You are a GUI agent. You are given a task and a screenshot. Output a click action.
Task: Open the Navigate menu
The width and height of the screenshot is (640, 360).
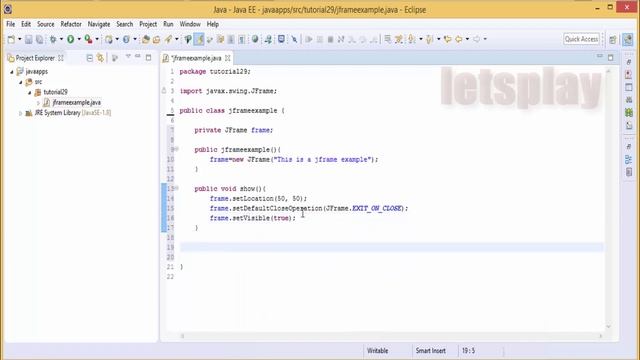tap(99, 24)
